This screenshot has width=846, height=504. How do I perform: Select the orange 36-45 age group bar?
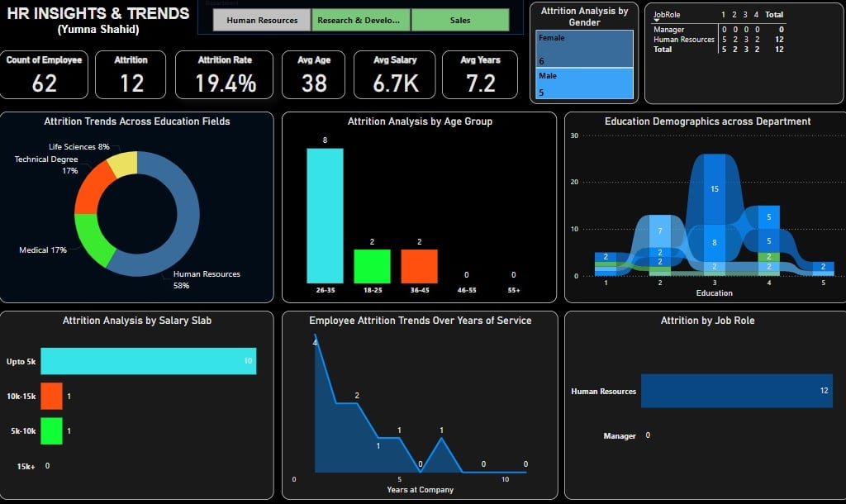coord(419,266)
